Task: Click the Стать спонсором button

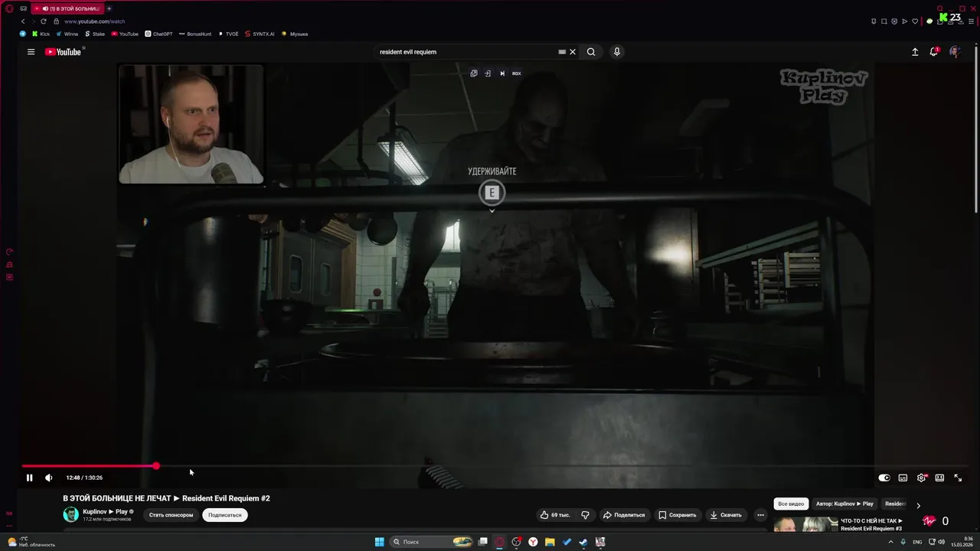Action: tap(171, 515)
